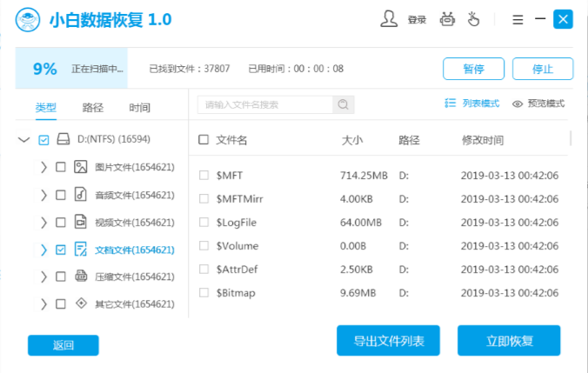Click the user login avatar icon

click(x=390, y=18)
